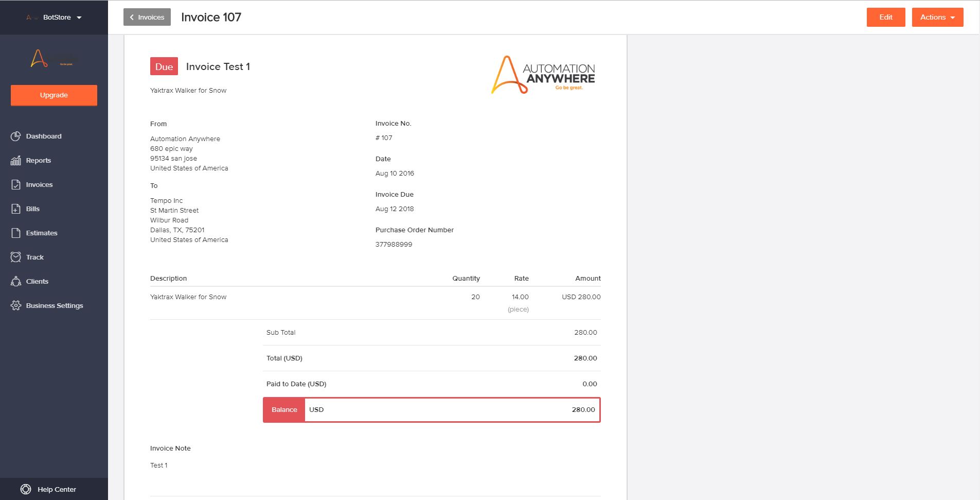Click the Reports bar chart icon
980x500 pixels.
[16, 161]
